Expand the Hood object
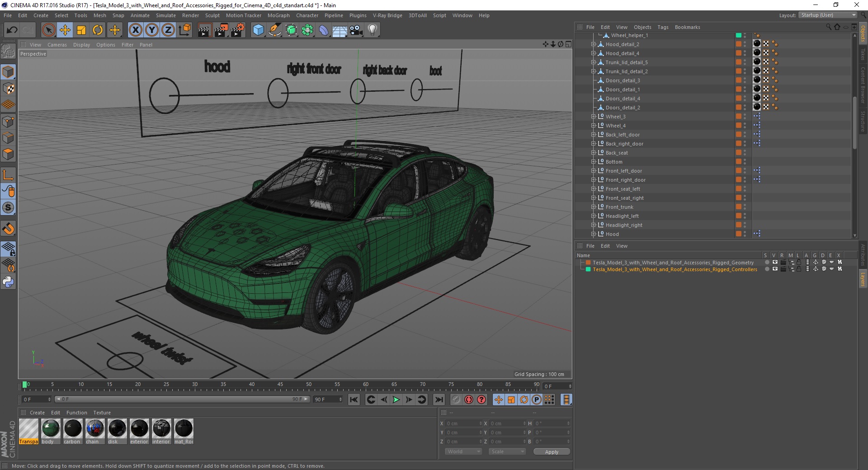 (594, 234)
